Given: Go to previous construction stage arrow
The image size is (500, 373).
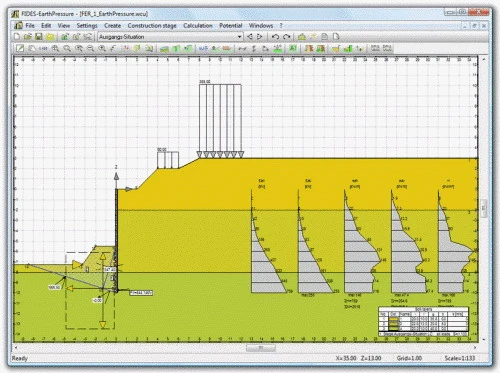Looking at the screenshot, I should [x=249, y=37].
